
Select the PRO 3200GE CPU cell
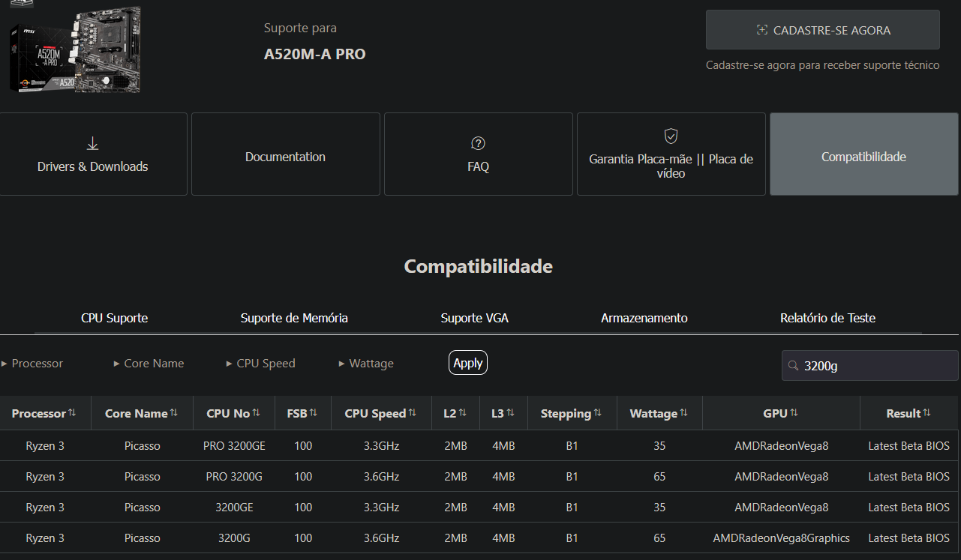tap(234, 446)
